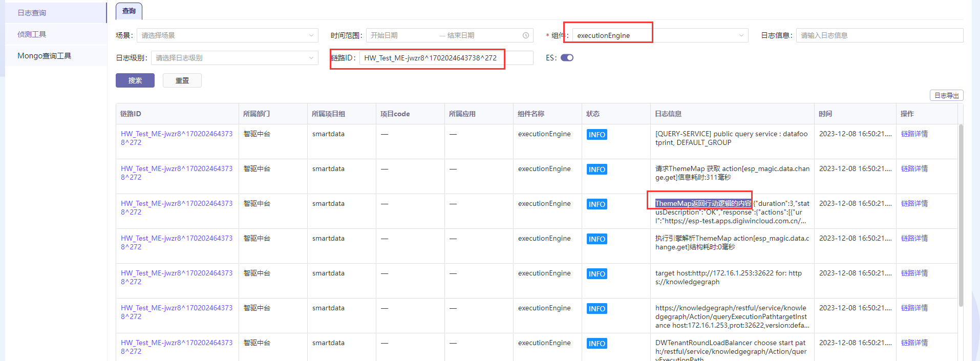Click the 时间 column header

click(x=825, y=114)
